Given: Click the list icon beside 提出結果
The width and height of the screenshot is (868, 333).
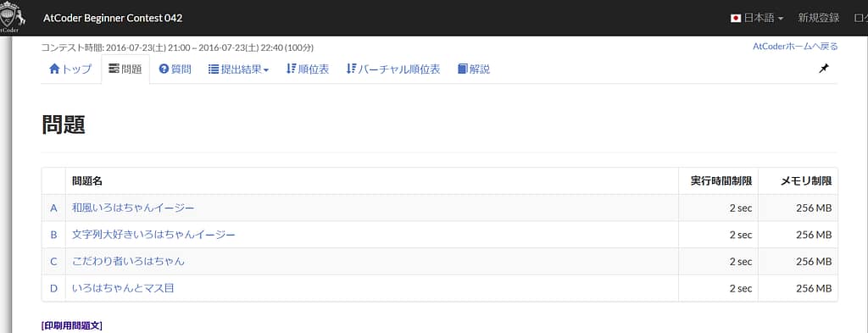Looking at the screenshot, I should click(213, 69).
